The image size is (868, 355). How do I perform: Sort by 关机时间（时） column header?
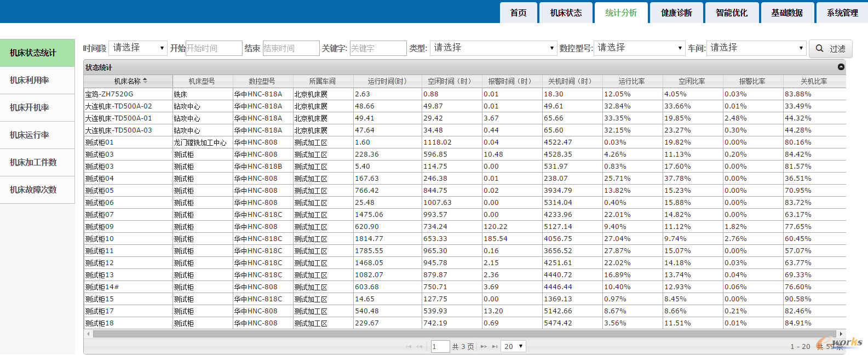pos(572,81)
